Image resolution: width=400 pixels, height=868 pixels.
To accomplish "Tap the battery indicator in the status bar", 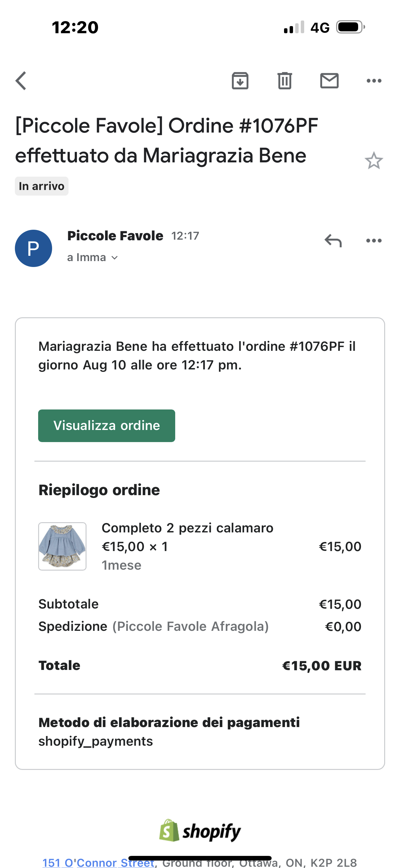I will click(x=351, y=27).
